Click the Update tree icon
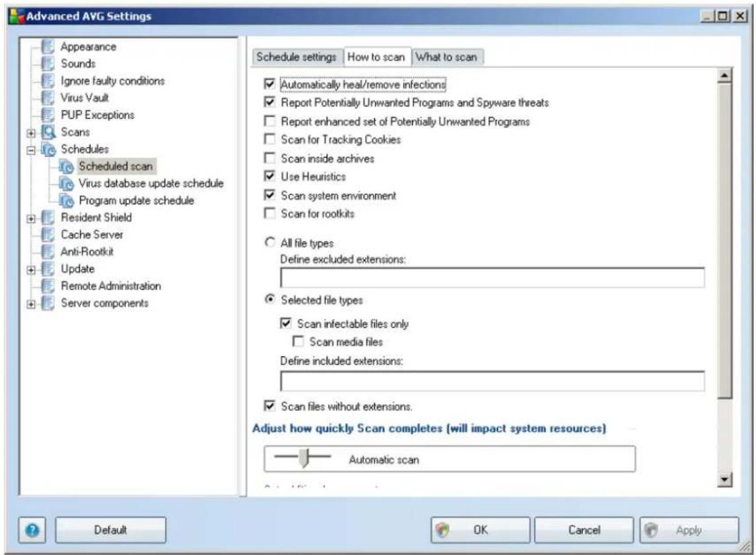This screenshot has height=555, width=756. point(48,269)
